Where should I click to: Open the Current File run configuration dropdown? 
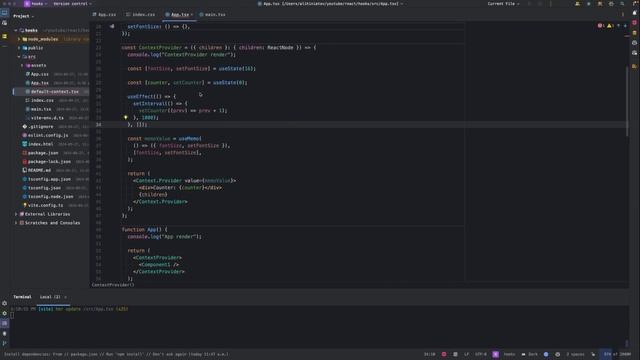point(503,4)
